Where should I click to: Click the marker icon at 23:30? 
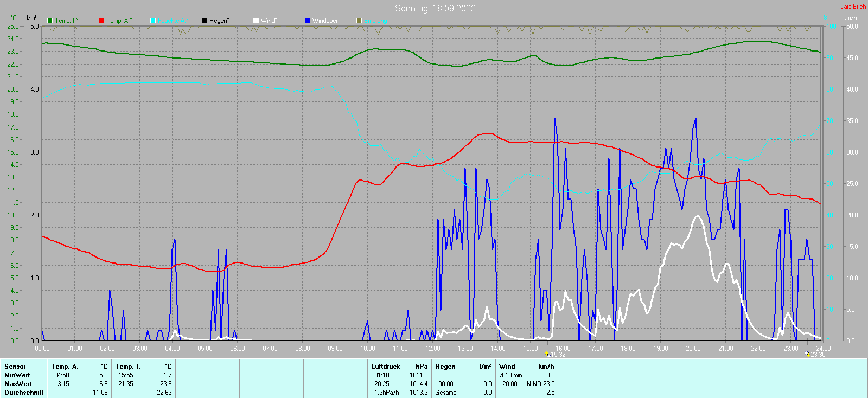[807, 354]
